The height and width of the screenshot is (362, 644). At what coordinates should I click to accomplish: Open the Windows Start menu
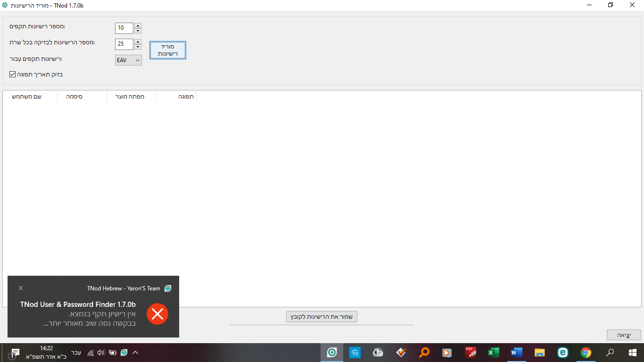coord(633,353)
